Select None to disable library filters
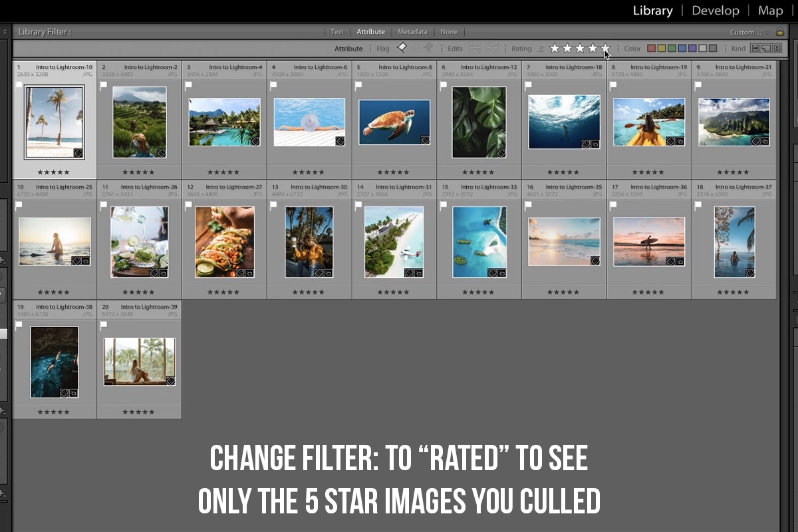 pyautogui.click(x=449, y=32)
